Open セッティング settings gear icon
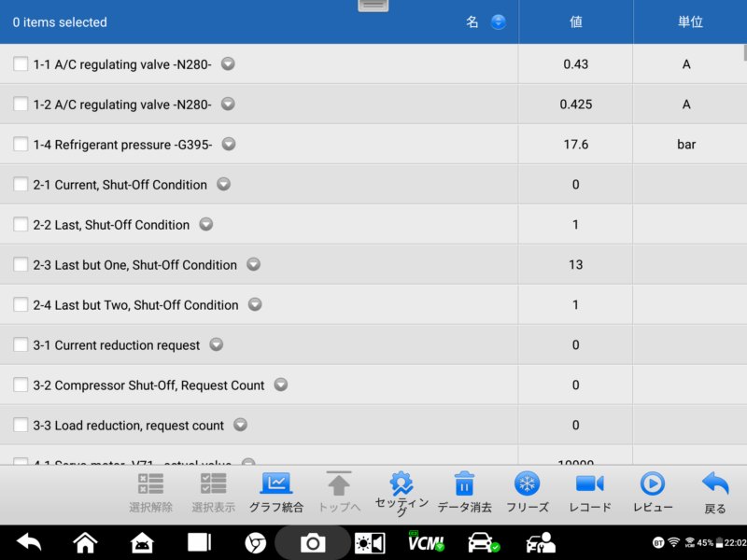The height and width of the screenshot is (560, 747). (401, 492)
